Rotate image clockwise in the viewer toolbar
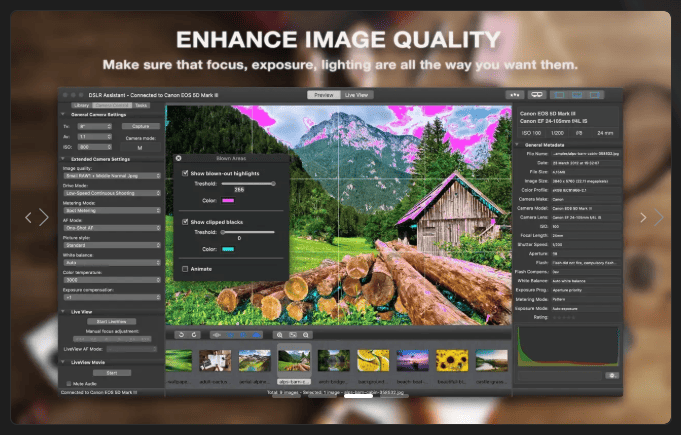The height and width of the screenshot is (435, 681). tap(194, 335)
